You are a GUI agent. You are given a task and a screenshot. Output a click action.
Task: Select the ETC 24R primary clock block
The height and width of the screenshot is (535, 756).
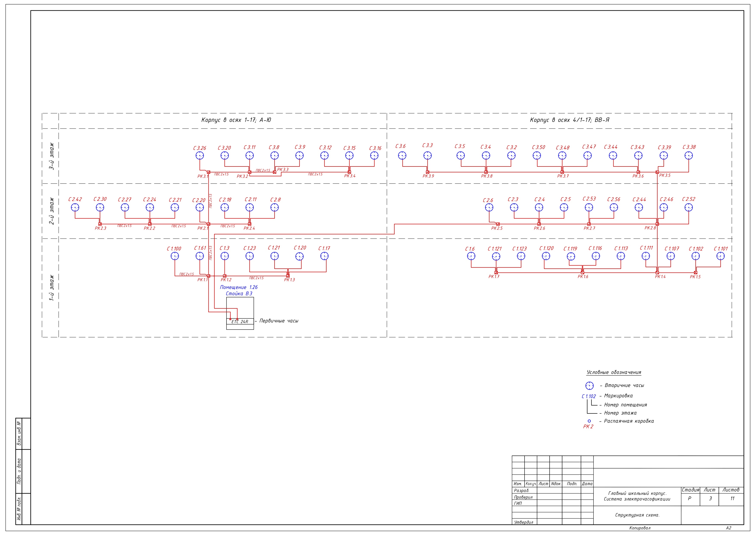point(240,322)
